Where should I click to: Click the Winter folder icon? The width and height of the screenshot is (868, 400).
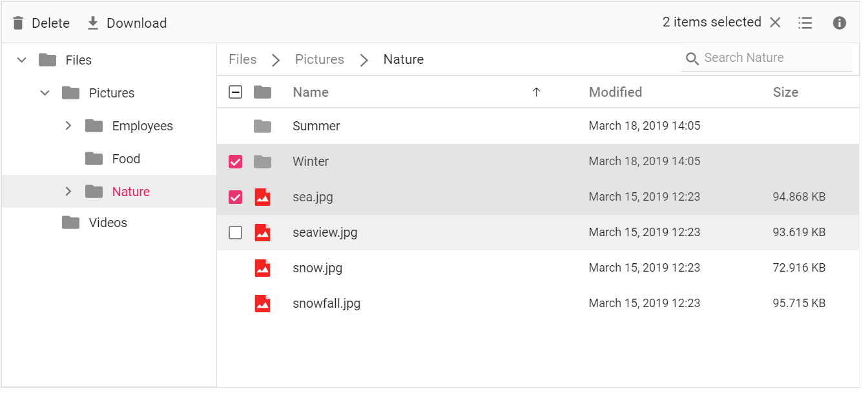click(262, 161)
